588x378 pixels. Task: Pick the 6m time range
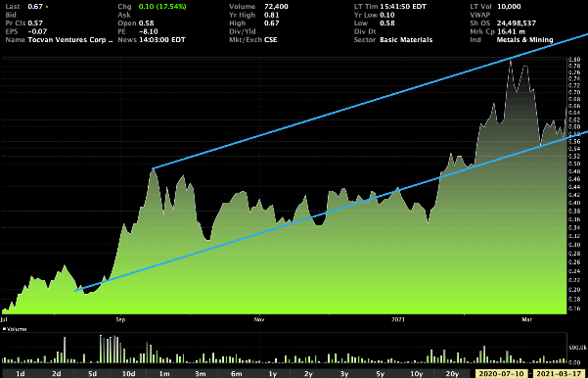point(236,374)
